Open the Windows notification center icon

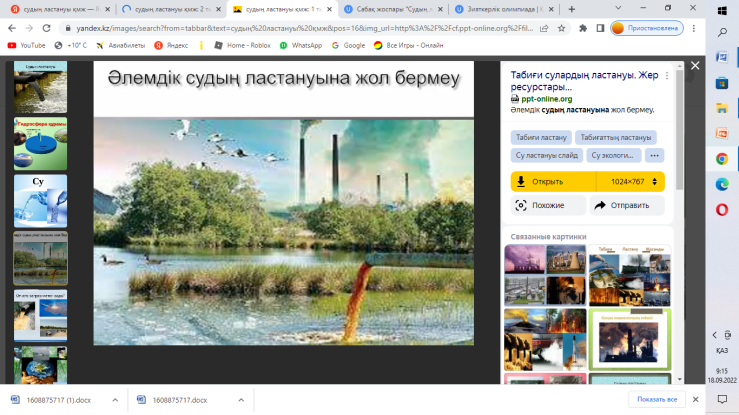pos(722,399)
